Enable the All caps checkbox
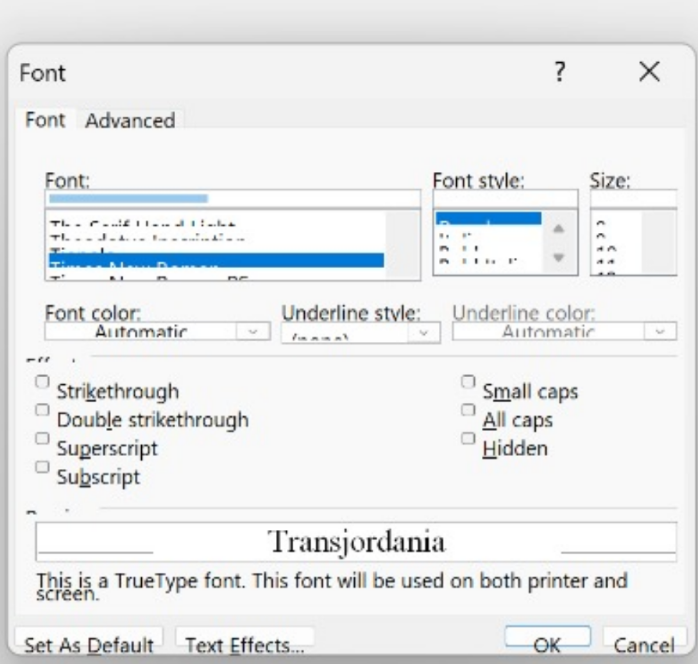Screen dimensions: 698x664 tap(468, 410)
